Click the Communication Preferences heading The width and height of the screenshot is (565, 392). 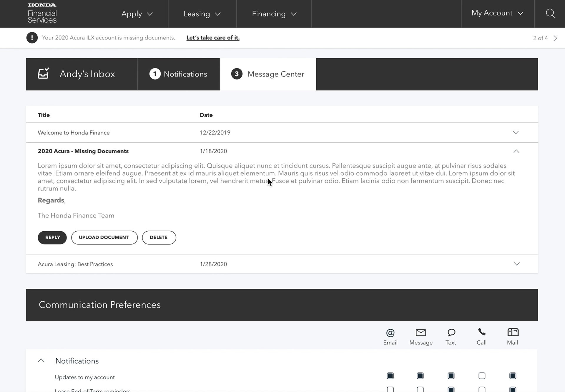[100, 305]
